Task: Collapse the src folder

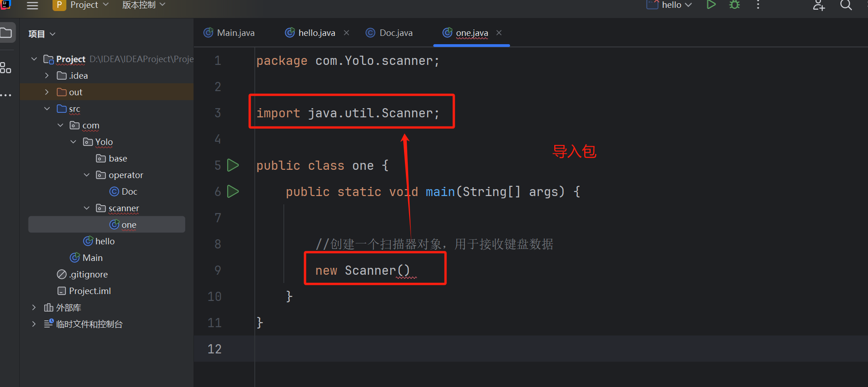Action: 47,109
